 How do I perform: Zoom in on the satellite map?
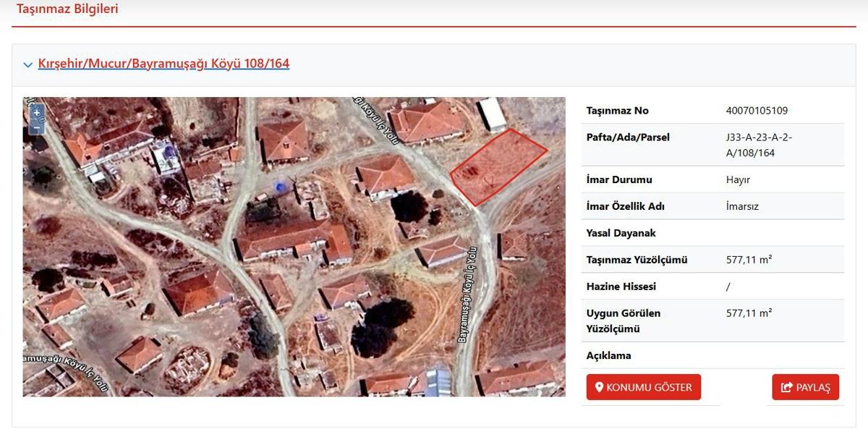tap(37, 113)
